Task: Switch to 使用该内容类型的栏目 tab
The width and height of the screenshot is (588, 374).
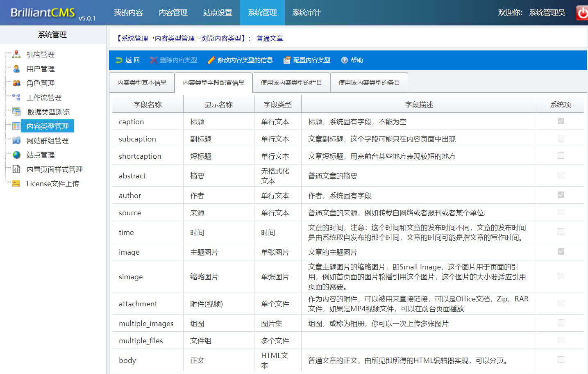Action: (x=291, y=83)
